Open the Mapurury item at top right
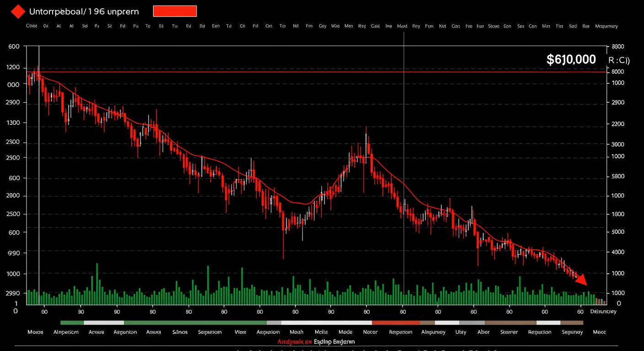The width and height of the screenshot is (644, 351). (606, 27)
